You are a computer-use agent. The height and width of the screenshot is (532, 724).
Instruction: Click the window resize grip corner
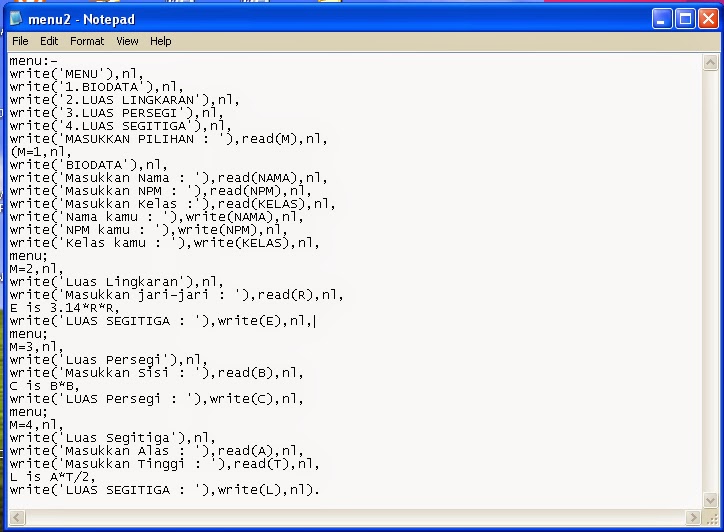pyautogui.click(x=711, y=518)
